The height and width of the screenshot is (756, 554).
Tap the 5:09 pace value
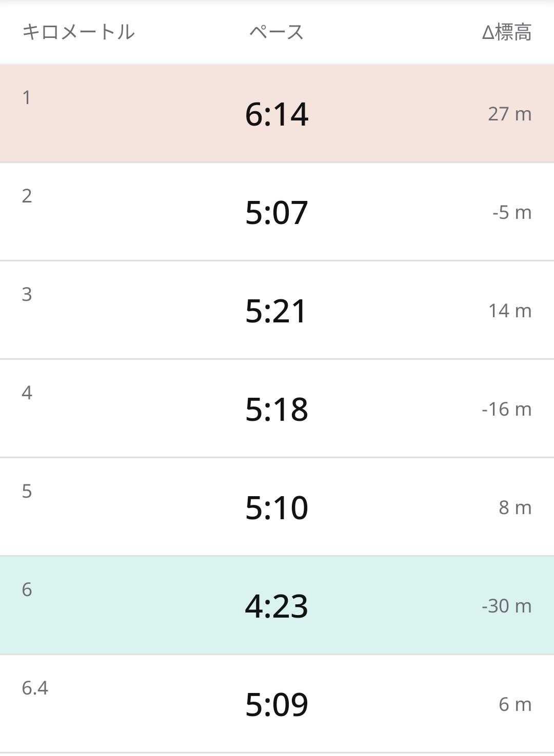tap(276, 704)
